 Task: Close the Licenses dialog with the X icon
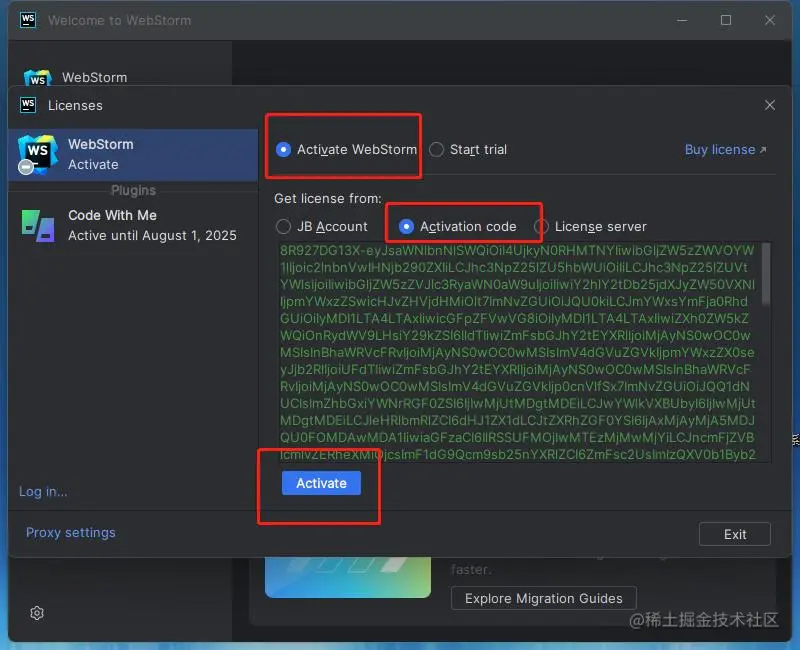(x=770, y=105)
